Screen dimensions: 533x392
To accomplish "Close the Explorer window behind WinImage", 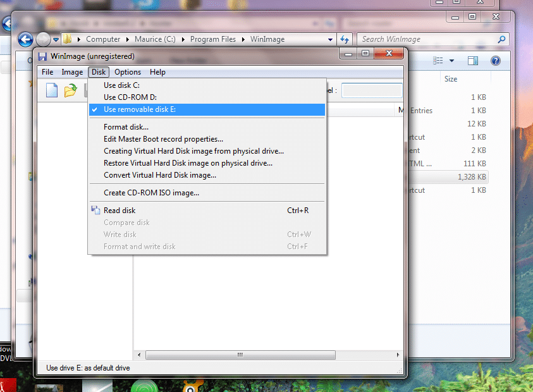I will pyautogui.click(x=496, y=16).
